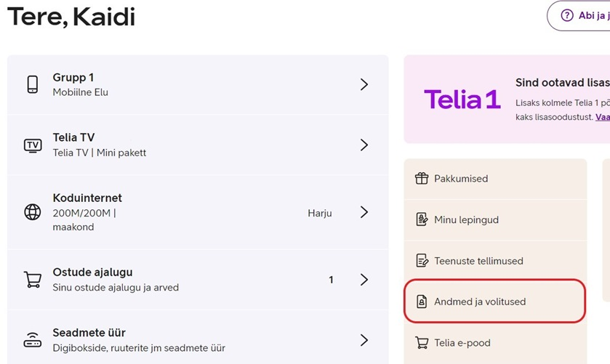Click the cart icon beside Telia e-pood
Viewport: 610px width, 364px height.
coord(422,343)
